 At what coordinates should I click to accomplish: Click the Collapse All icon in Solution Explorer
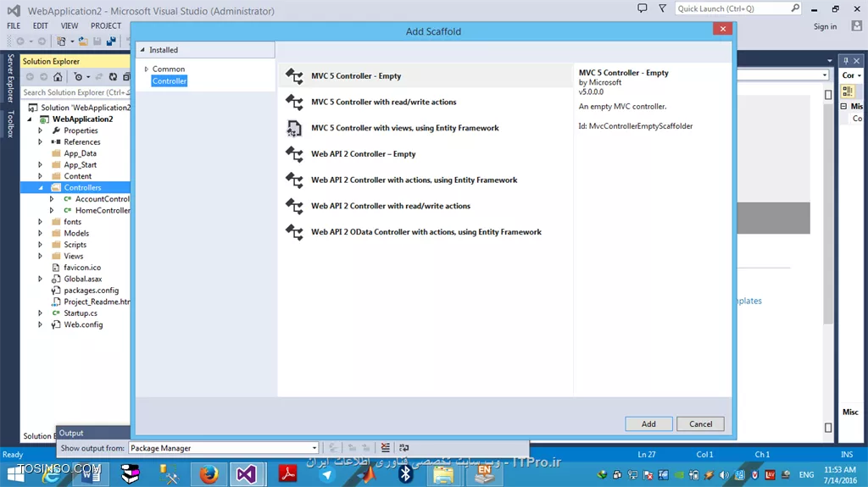coord(126,77)
